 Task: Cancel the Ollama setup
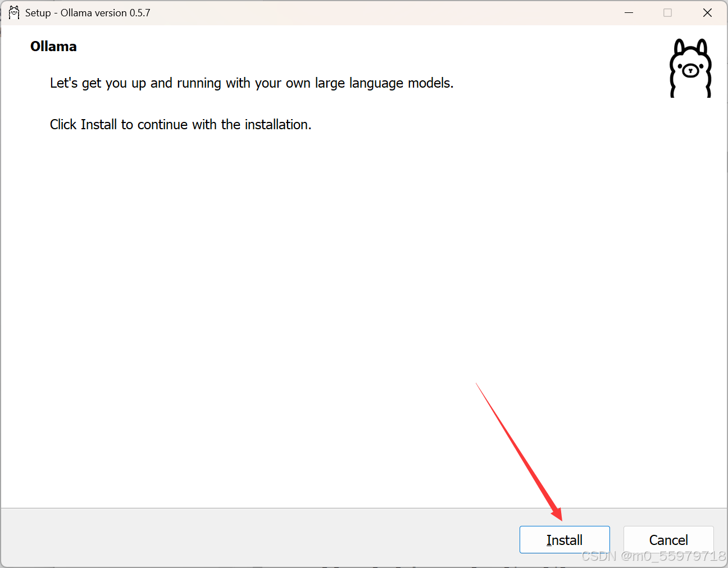point(668,540)
